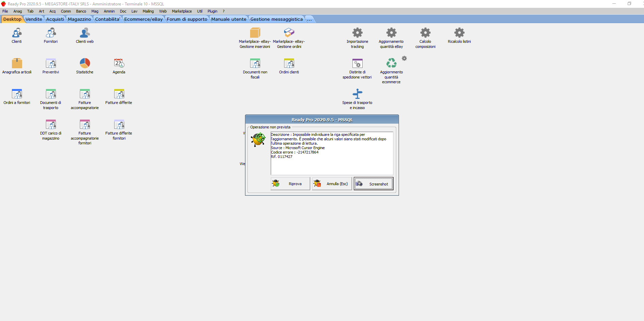Screen dimensions: 644x321
Task: Open Distinte di spedizione vettori icon
Action: [358, 63]
